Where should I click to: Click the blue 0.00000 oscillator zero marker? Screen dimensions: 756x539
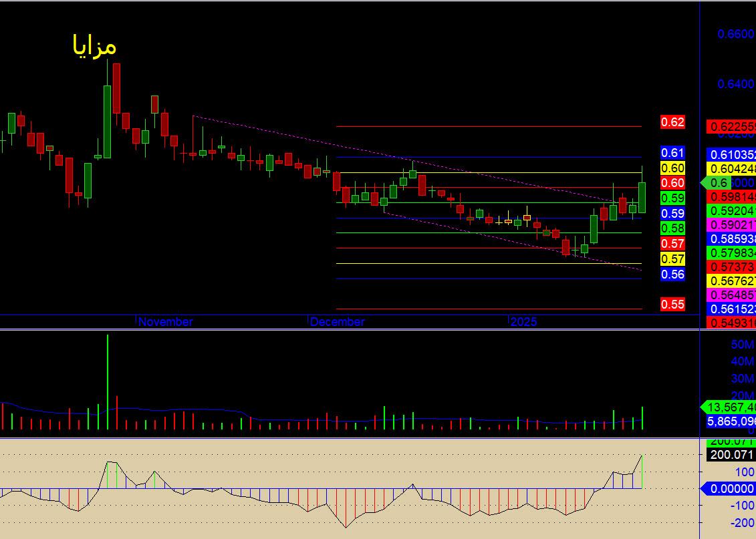coord(728,489)
